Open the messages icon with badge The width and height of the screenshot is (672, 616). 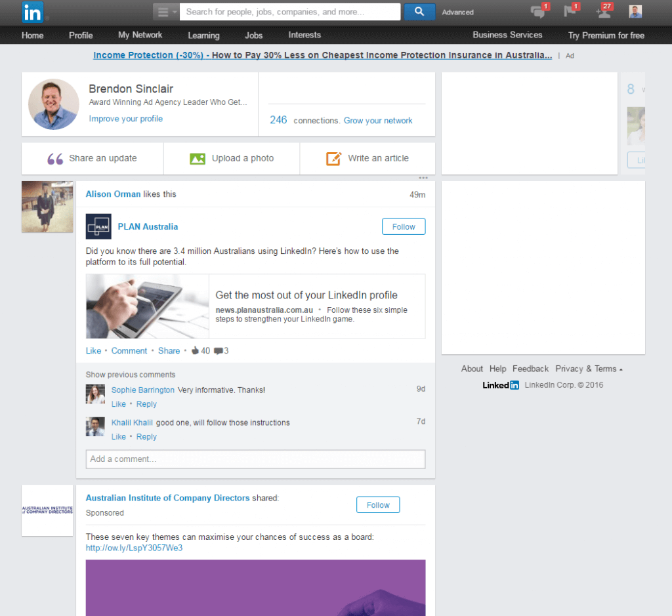coord(538,11)
